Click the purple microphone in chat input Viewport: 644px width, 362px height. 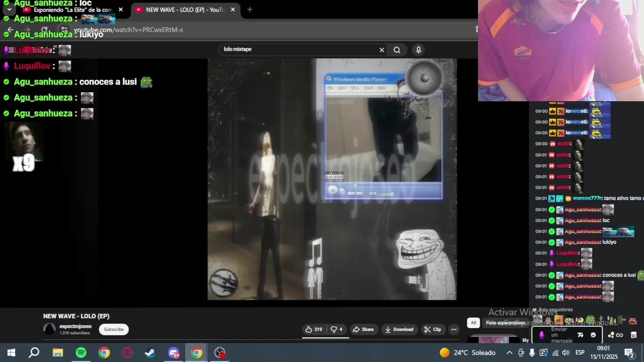pyautogui.click(x=541, y=335)
